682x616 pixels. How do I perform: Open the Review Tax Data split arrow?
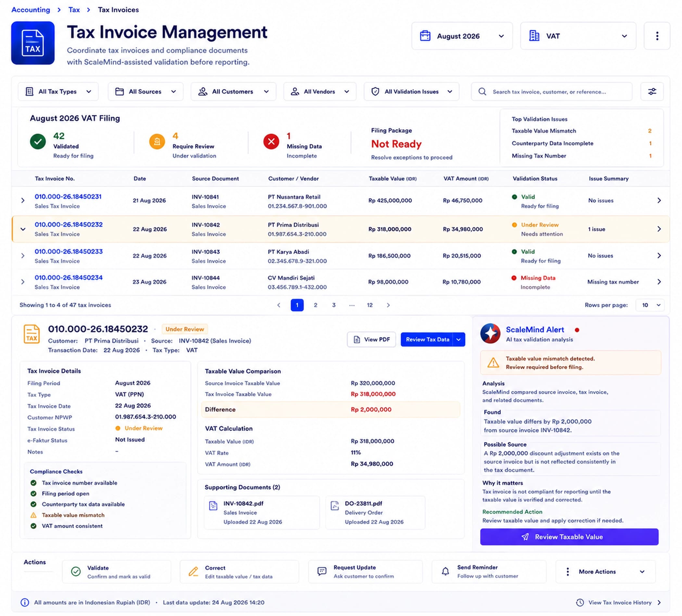[x=458, y=340]
